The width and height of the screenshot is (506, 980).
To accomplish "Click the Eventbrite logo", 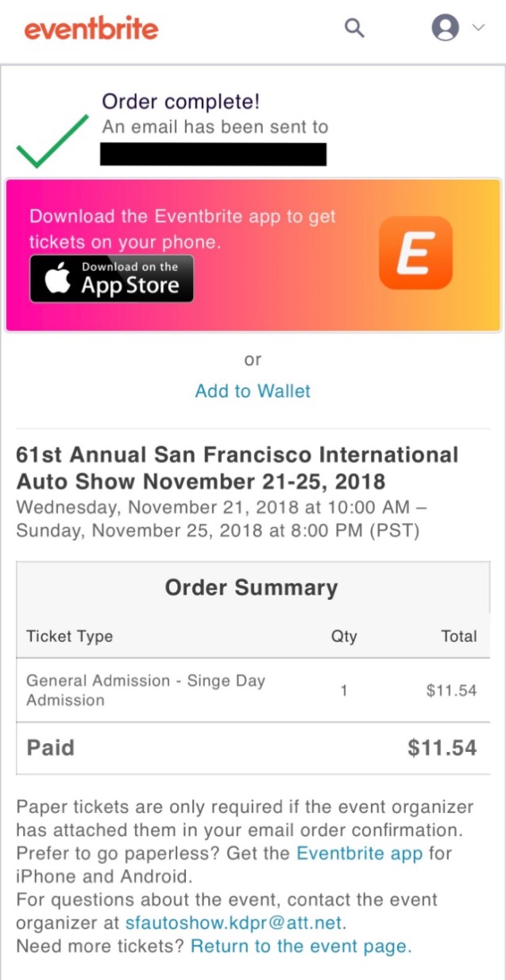I will [x=91, y=29].
